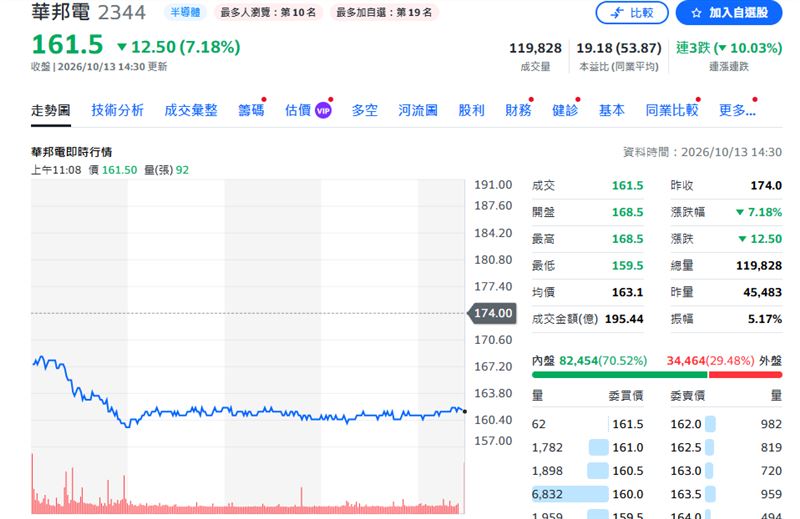Open the 財務 tab
Image resolution: width=800 pixels, height=519 pixels.
pos(518,110)
